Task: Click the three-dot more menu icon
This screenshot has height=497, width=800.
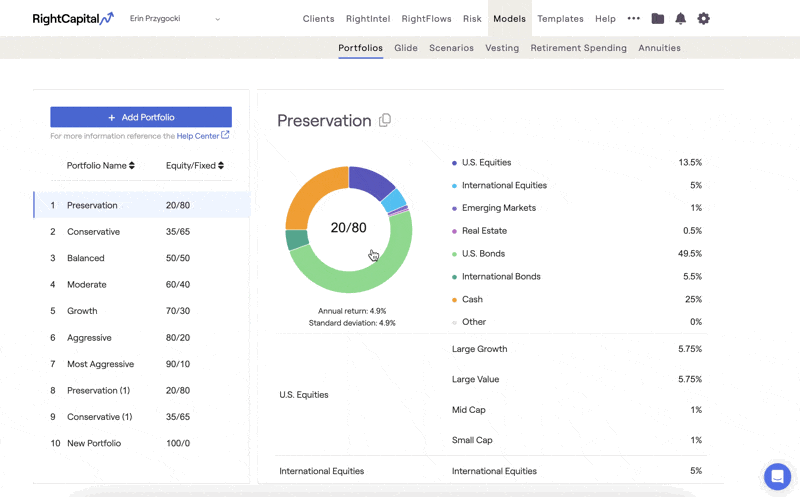Action: tap(633, 19)
